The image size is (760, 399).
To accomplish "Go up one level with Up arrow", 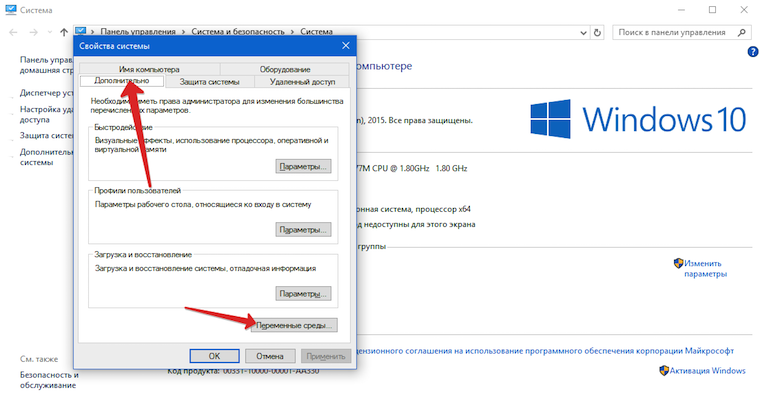I will pos(63,32).
